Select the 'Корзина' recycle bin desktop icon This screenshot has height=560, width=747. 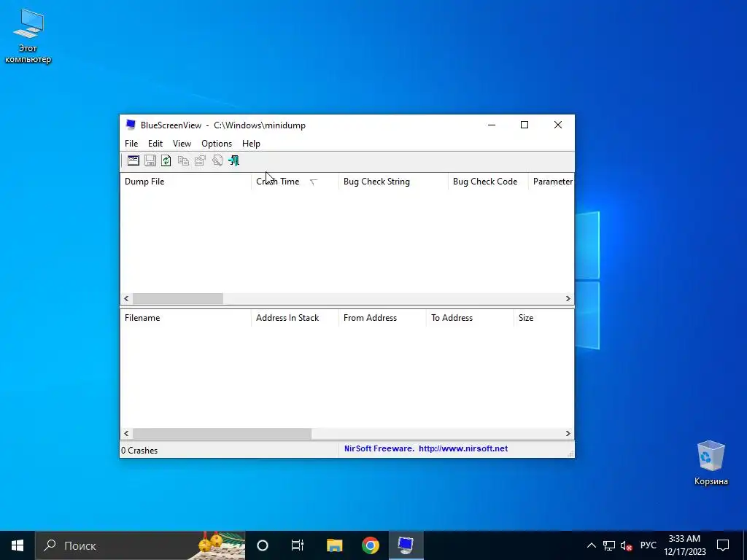[x=711, y=463]
